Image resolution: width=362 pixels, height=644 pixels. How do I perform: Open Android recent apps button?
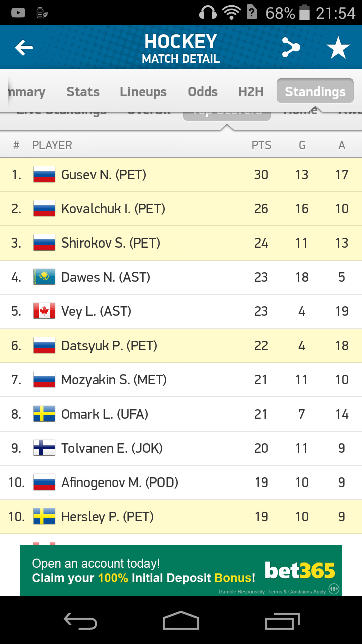(x=282, y=621)
